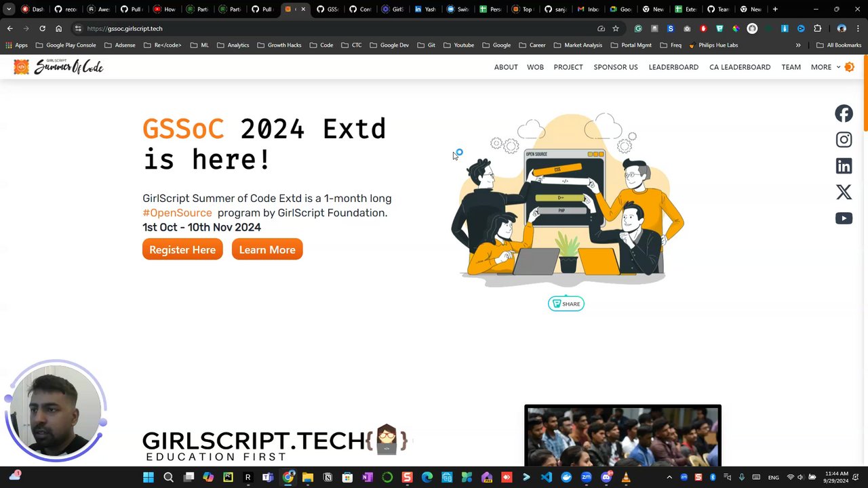Click the SHARE button
Screen dimensions: 868x488
coord(566,304)
